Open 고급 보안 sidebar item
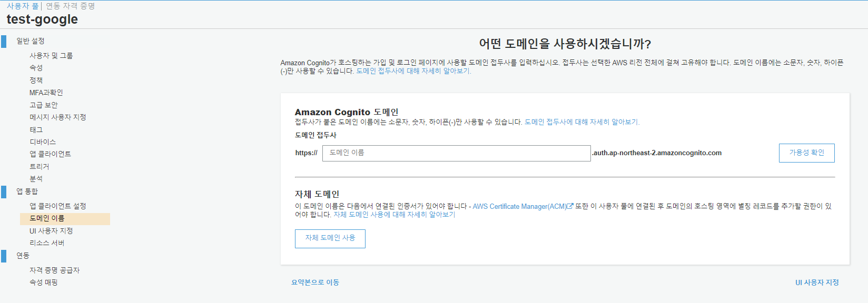This screenshot has width=868, height=303. coord(43,105)
